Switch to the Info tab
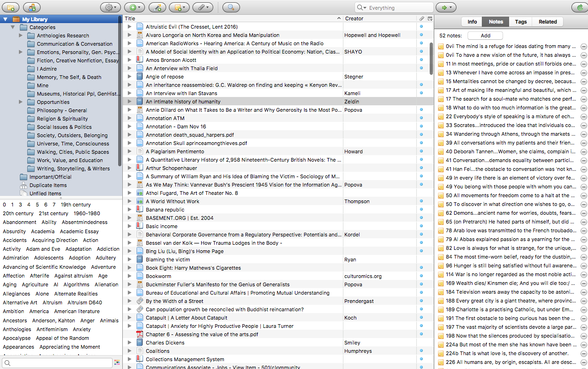This screenshot has width=588, height=369. 472,22
